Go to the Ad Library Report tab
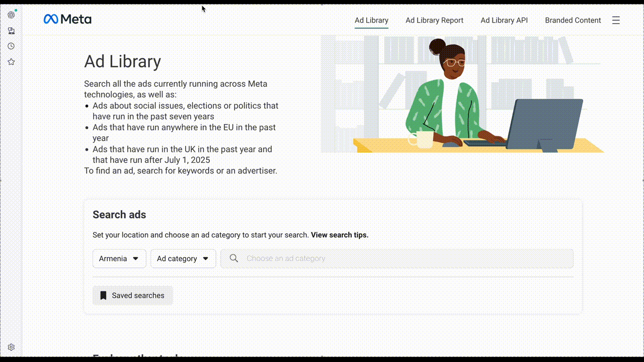The width and height of the screenshot is (644, 362). [x=434, y=21]
